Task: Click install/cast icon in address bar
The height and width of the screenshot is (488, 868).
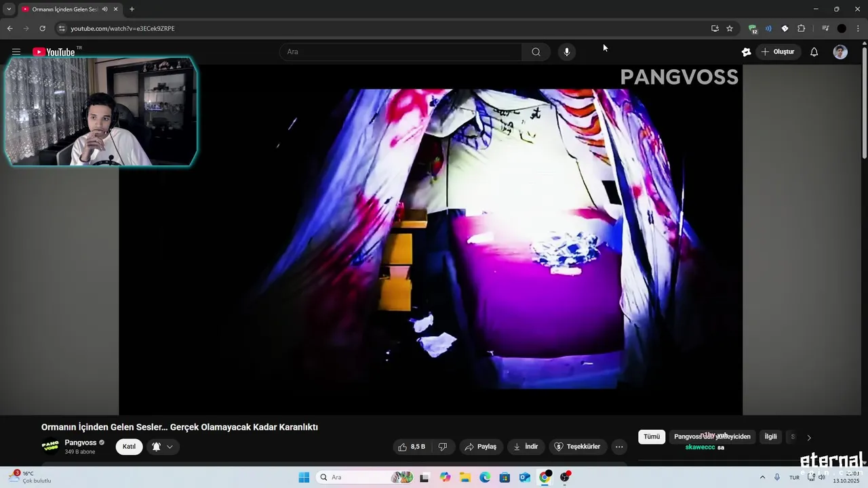Action: pyautogui.click(x=715, y=28)
